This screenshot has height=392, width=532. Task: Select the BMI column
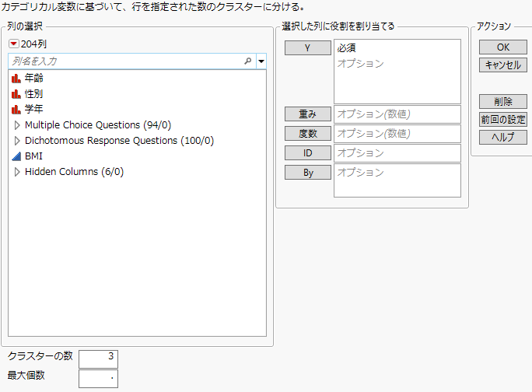(33, 156)
